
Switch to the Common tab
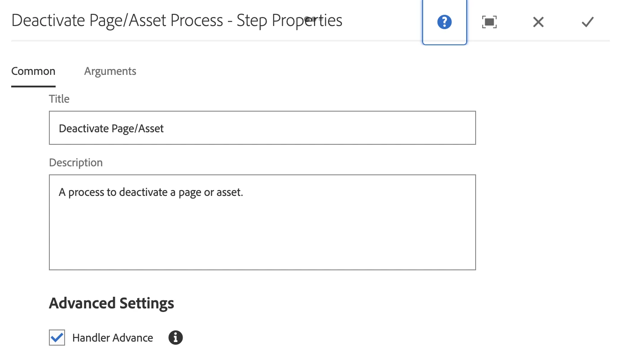[x=33, y=71]
